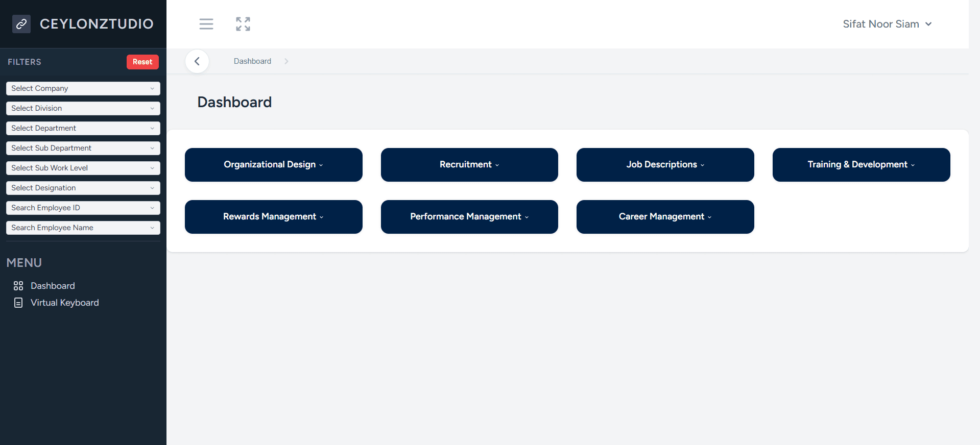980x445 pixels.
Task: Expand the Performance Management menu button
Action: (x=469, y=217)
